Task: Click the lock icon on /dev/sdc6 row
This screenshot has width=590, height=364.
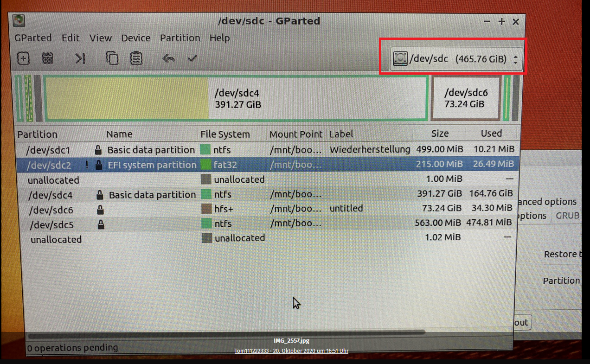Action: coord(100,210)
